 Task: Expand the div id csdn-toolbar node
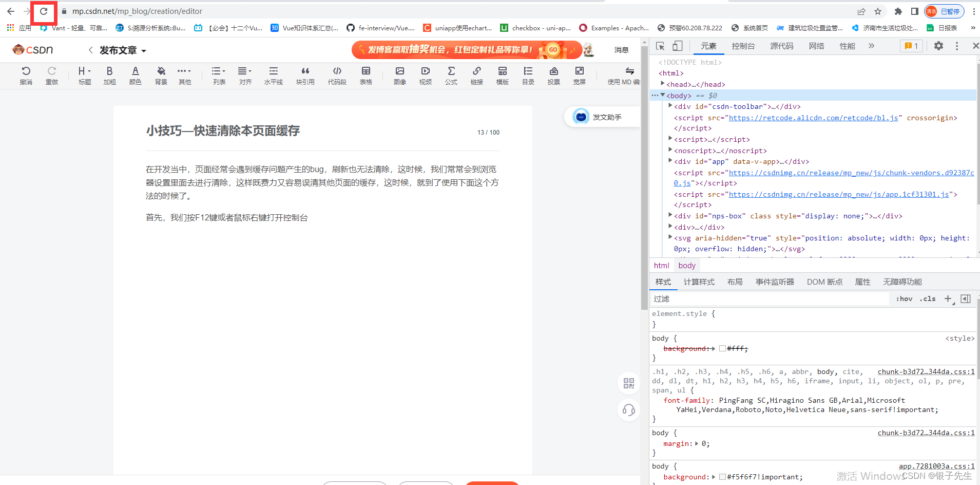coord(670,106)
